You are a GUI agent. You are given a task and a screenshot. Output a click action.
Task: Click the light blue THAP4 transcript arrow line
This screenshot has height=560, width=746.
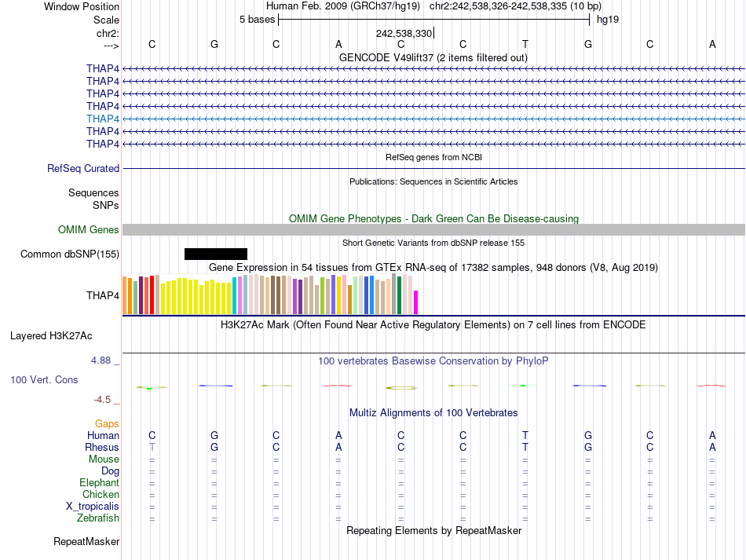[x=433, y=119]
